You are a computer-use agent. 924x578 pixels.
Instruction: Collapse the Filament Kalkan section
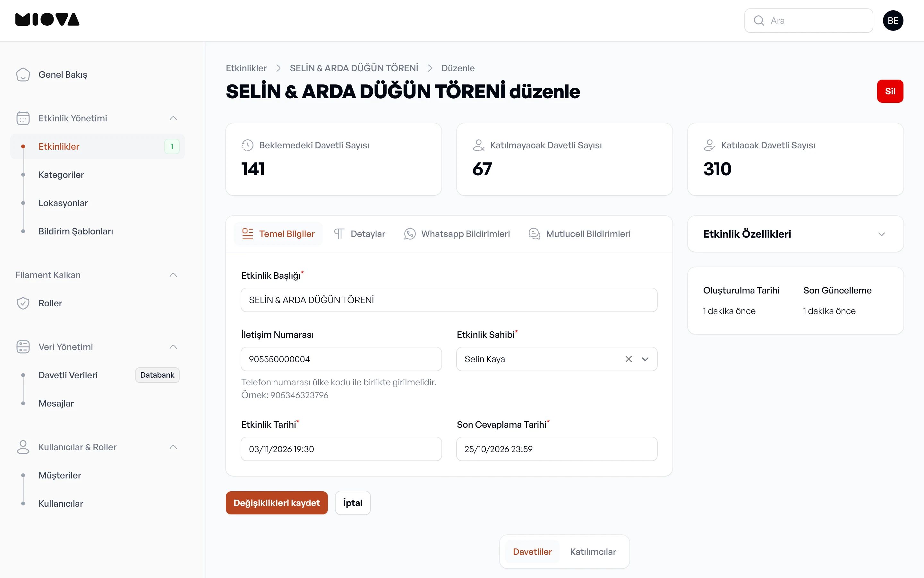173,275
